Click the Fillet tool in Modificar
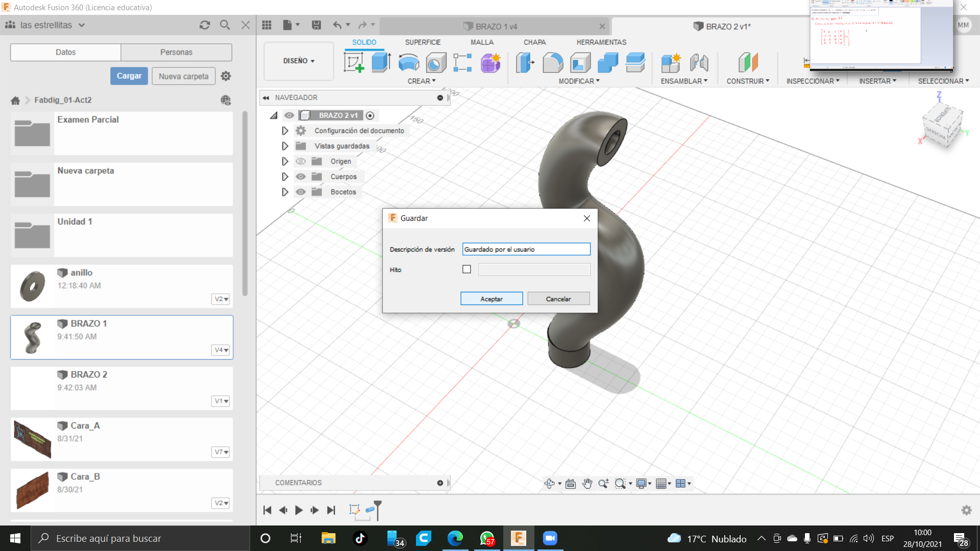 pyautogui.click(x=553, y=63)
